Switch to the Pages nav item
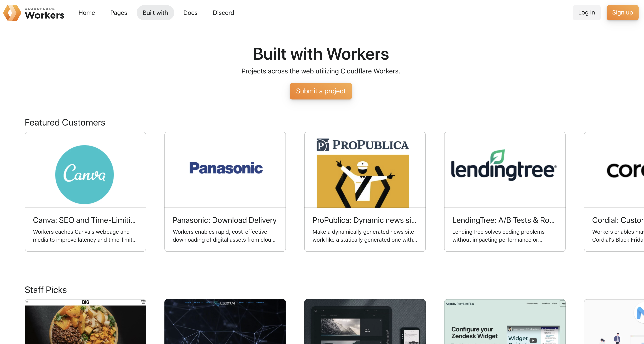Viewport: 644px width, 344px height. tap(119, 13)
